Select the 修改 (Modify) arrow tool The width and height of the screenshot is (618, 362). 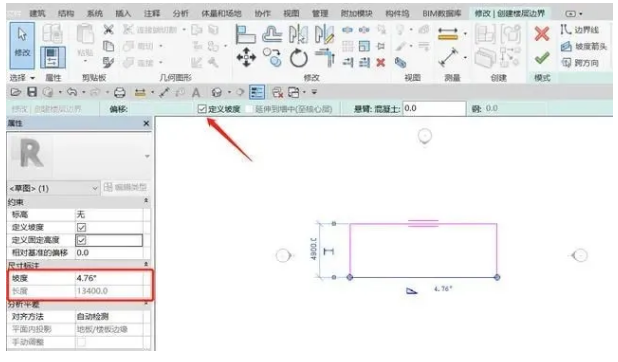[22, 45]
